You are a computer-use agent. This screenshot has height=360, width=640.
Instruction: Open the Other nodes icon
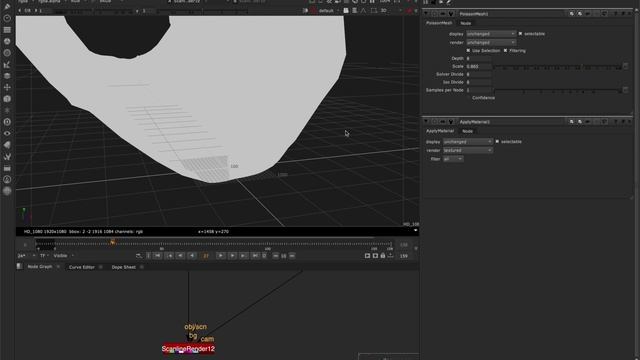(x=7, y=168)
